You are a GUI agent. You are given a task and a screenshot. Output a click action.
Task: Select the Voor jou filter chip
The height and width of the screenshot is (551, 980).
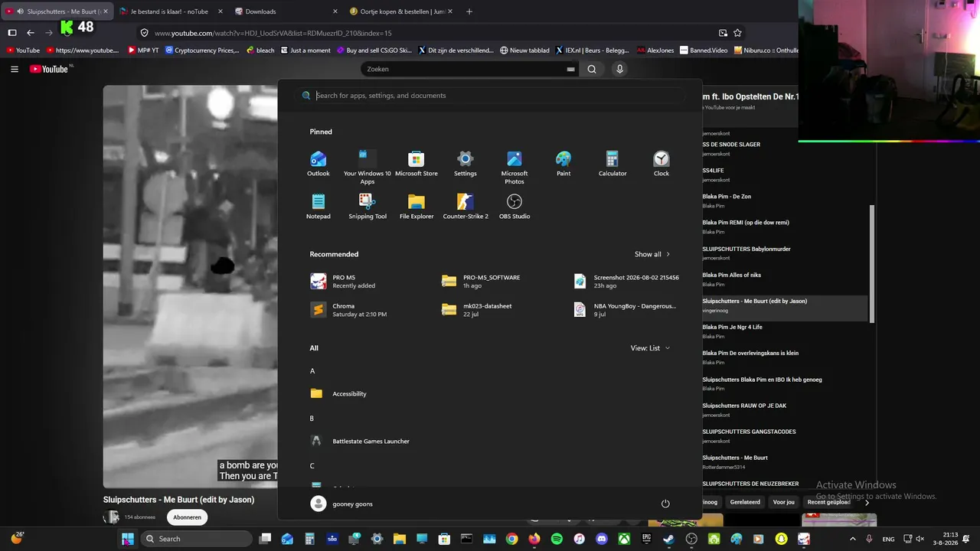[x=784, y=502]
